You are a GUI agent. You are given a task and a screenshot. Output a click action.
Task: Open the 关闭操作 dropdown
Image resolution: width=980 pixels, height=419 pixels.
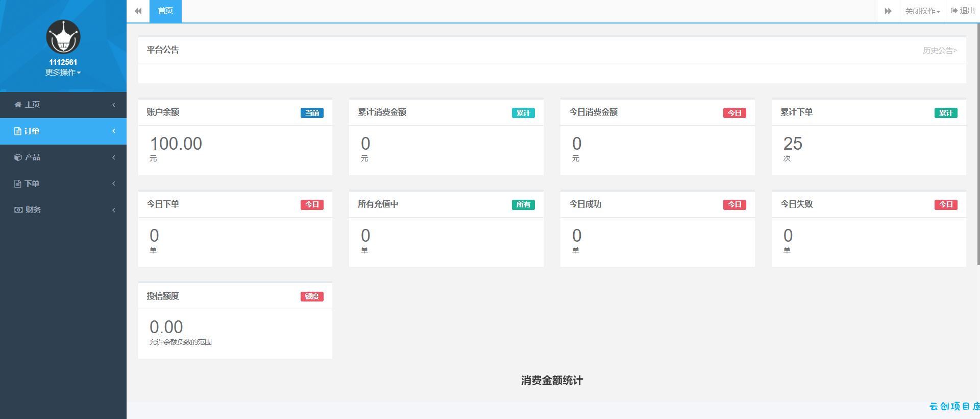click(x=923, y=11)
